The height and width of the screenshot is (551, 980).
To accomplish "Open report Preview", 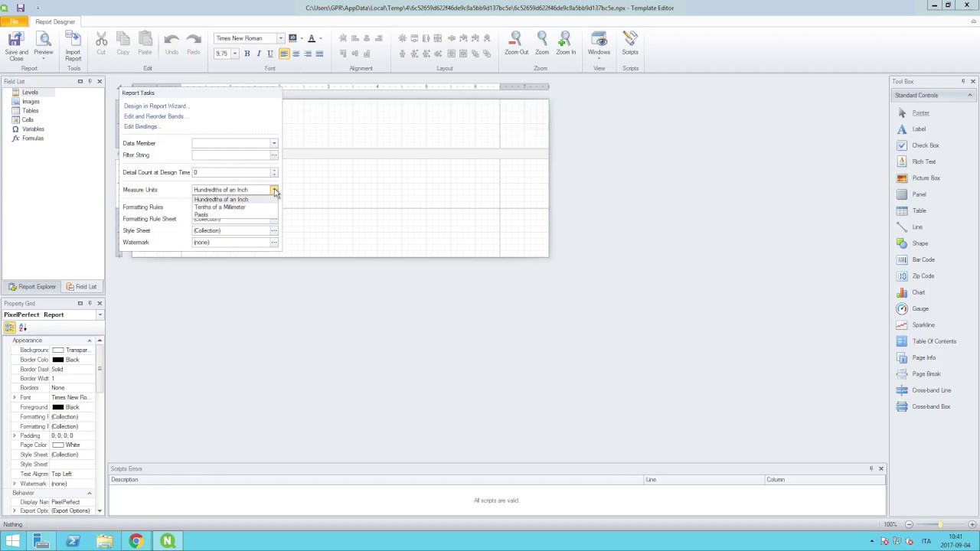I will coord(44,44).
